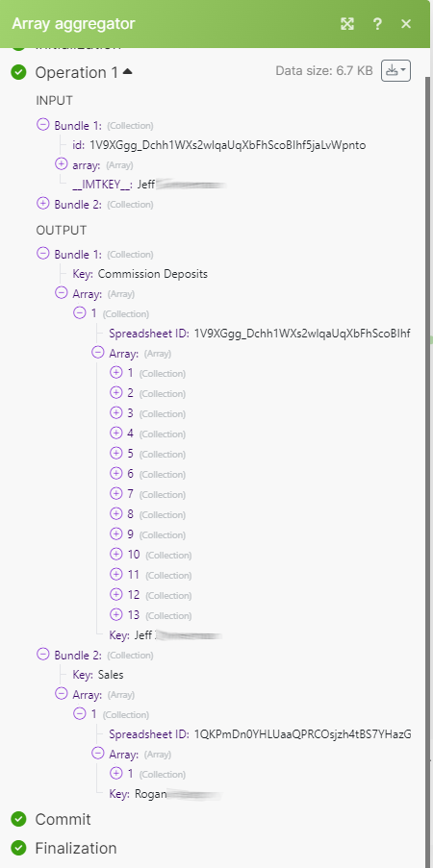Open the download output bundles dropdown
The width and height of the screenshot is (433, 868).
click(395, 71)
